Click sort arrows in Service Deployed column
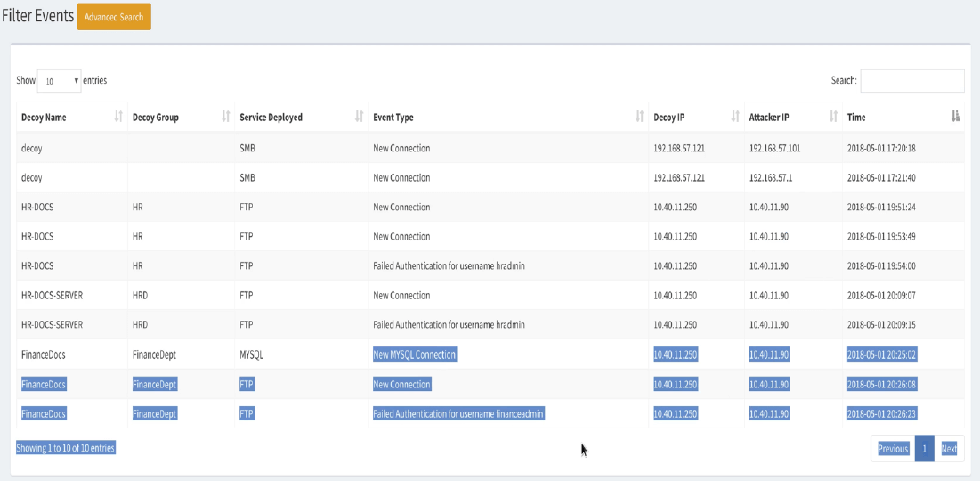Image resolution: width=980 pixels, height=481 pixels. 360,117
